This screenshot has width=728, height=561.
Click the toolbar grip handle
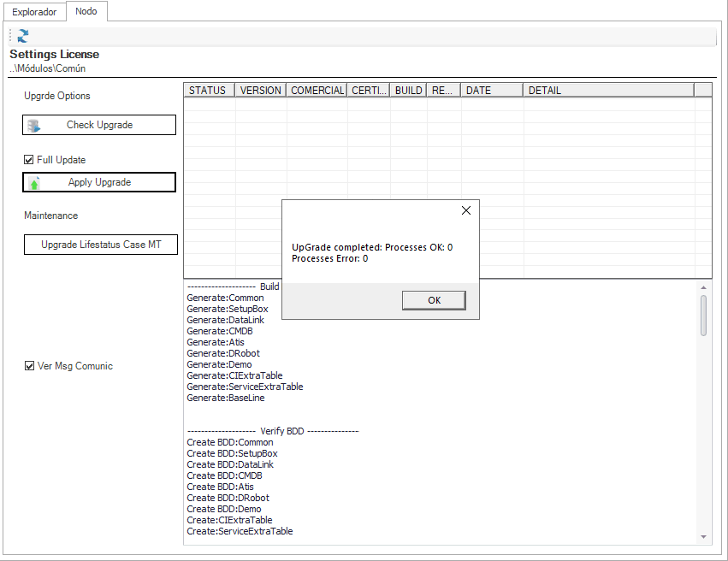[10, 36]
